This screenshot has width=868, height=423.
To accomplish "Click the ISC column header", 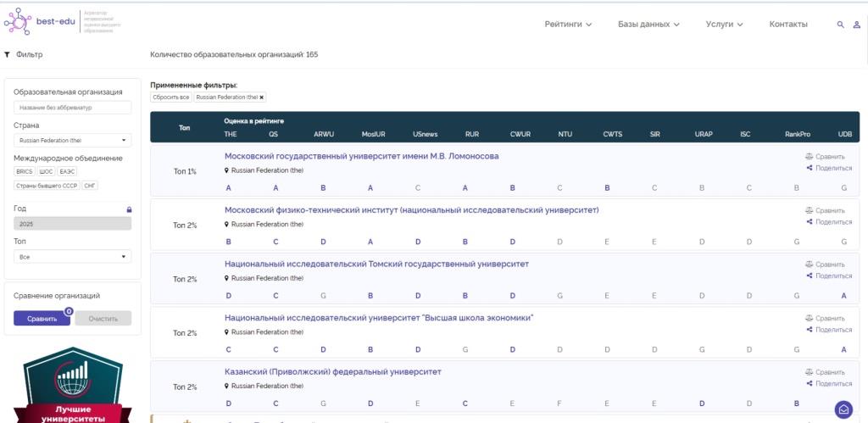I will (x=745, y=134).
